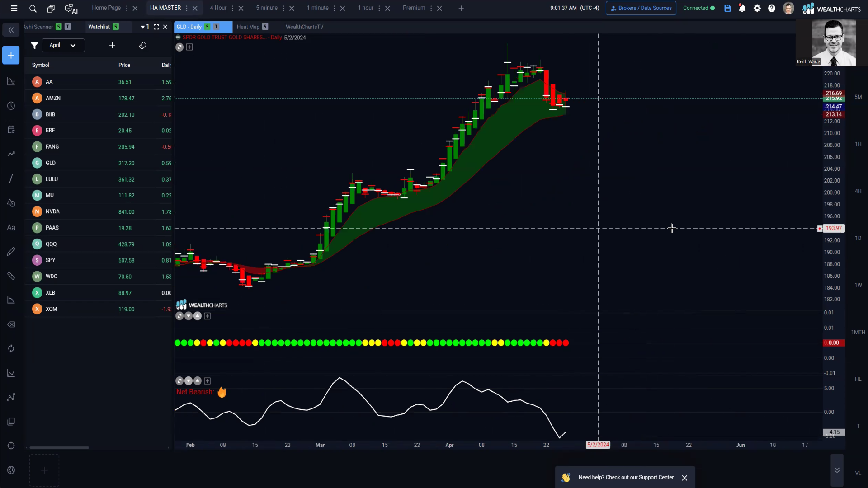Open the April watchlist dropdown
This screenshot has width=868, height=488.
tap(63, 45)
